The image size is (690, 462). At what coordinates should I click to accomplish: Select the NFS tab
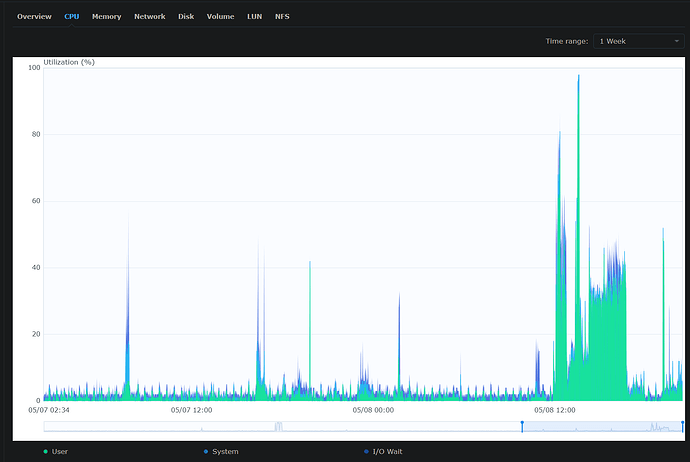pyautogui.click(x=282, y=17)
